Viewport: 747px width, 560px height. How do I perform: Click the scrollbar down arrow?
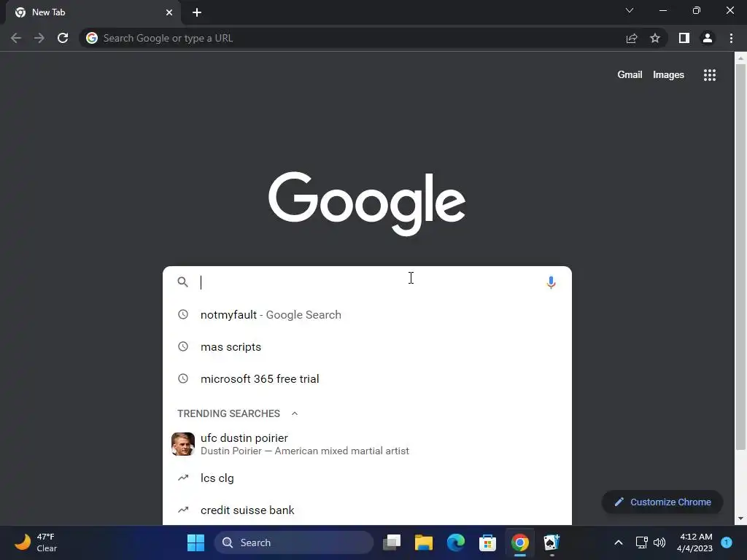pos(740,518)
